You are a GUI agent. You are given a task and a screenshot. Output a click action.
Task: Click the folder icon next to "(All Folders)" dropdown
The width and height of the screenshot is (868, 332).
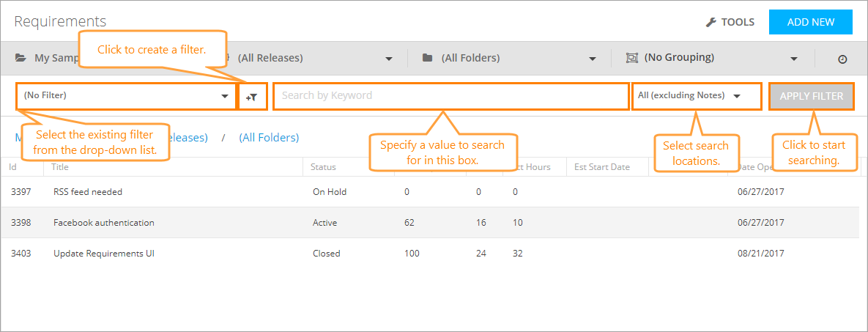[428, 59]
